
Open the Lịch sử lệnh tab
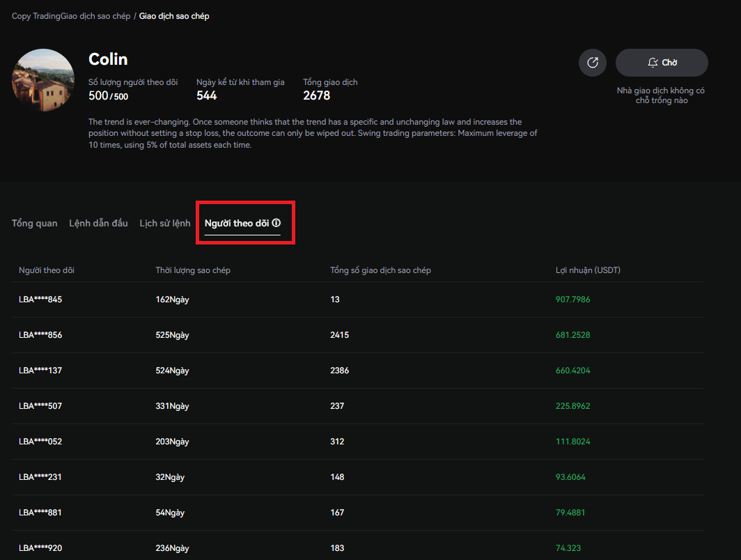pos(165,223)
